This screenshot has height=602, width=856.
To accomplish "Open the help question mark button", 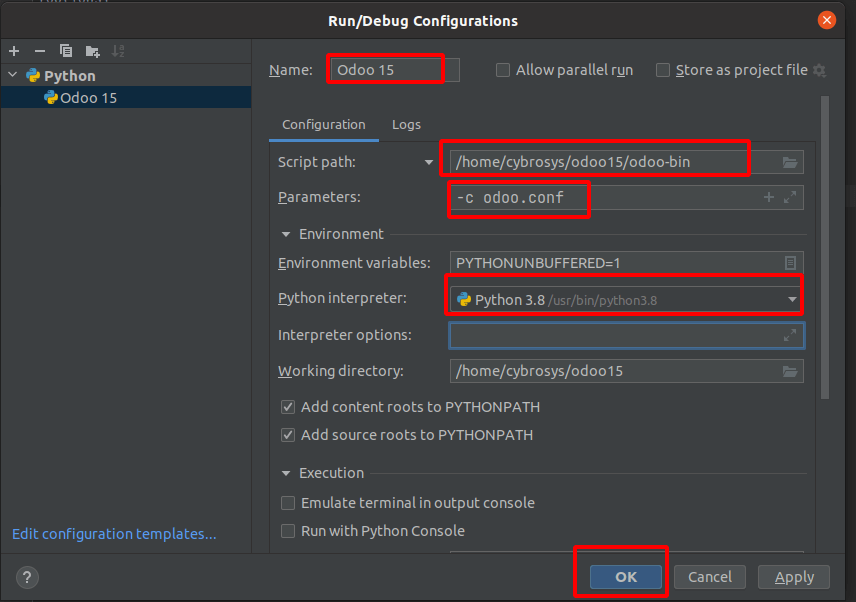I will coord(27,577).
